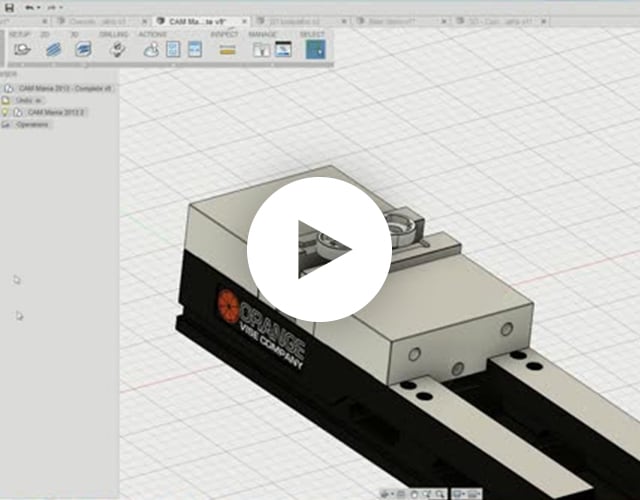Click the Task Manager icon under MANAGE
The height and width of the screenshot is (500, 640).
[283, 49]
